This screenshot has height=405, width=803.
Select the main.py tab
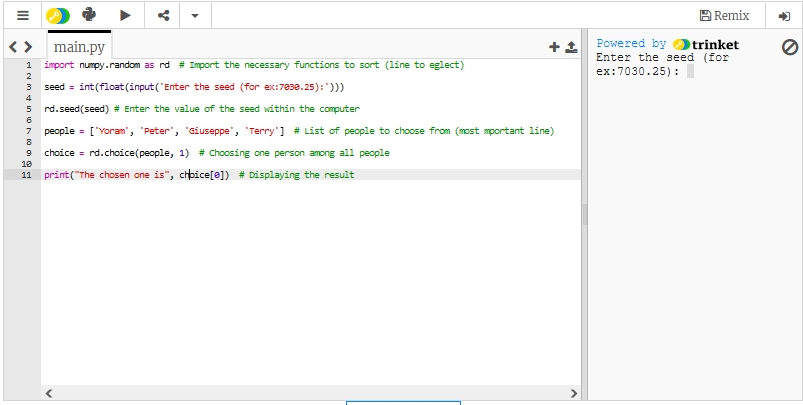click(80, 47)
